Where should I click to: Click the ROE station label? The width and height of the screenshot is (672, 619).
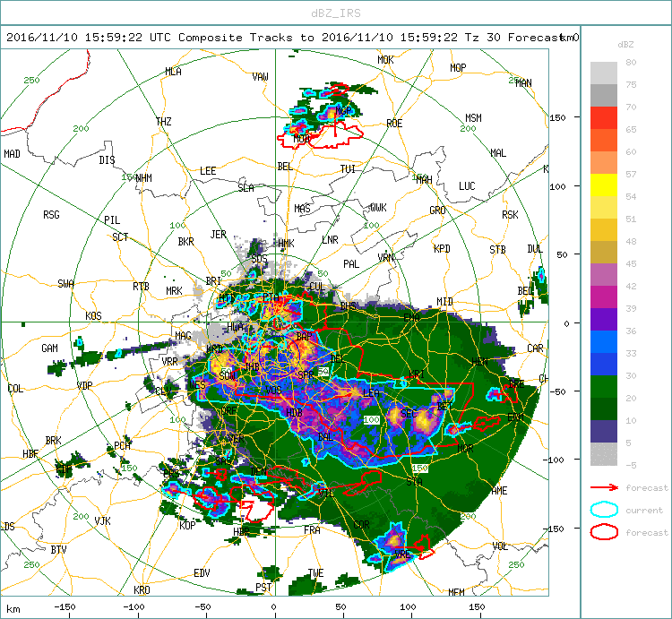click(x=394, y=124)
